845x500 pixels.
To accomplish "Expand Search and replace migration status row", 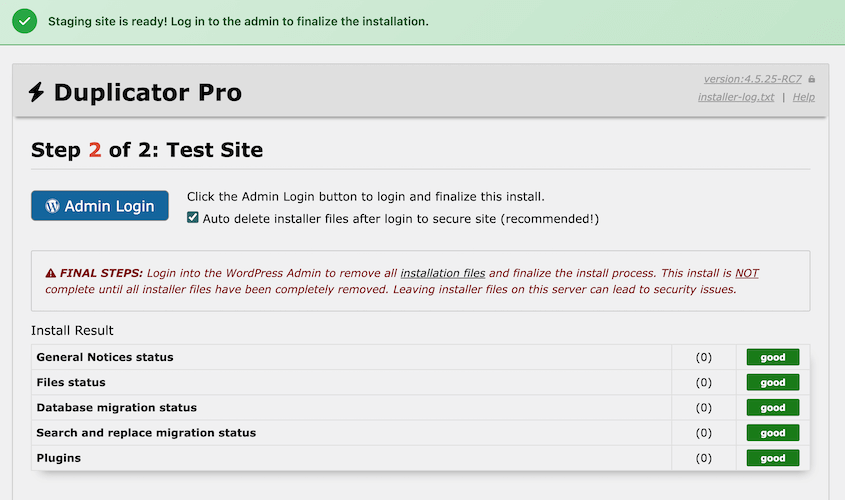I will (146, 433).
